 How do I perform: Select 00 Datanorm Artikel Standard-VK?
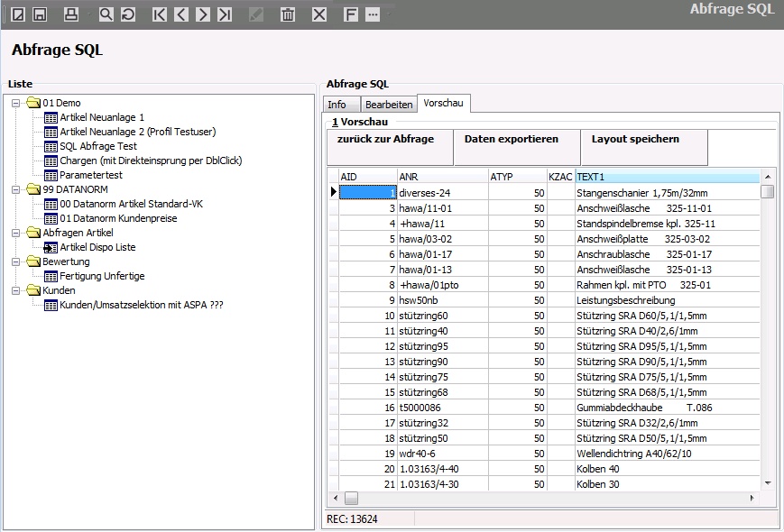(x=132, y=204)
